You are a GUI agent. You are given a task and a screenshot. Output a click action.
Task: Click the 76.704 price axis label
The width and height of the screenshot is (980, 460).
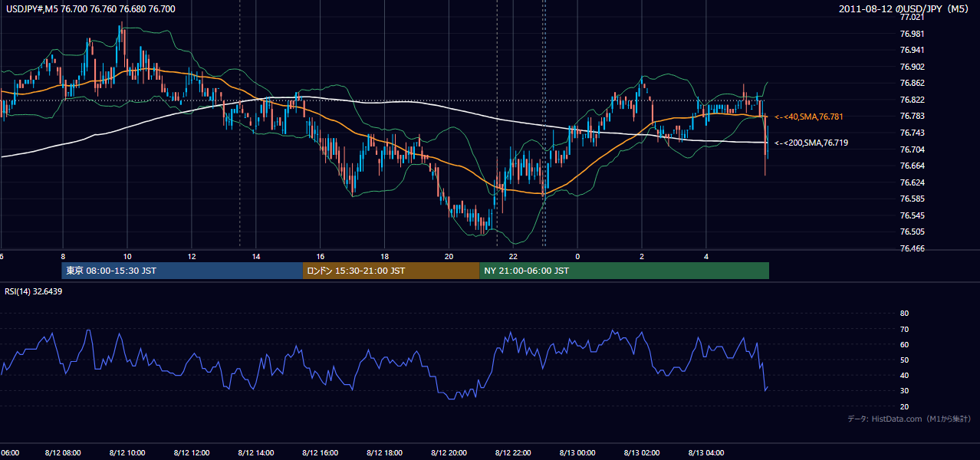click(x=912, y=149)
